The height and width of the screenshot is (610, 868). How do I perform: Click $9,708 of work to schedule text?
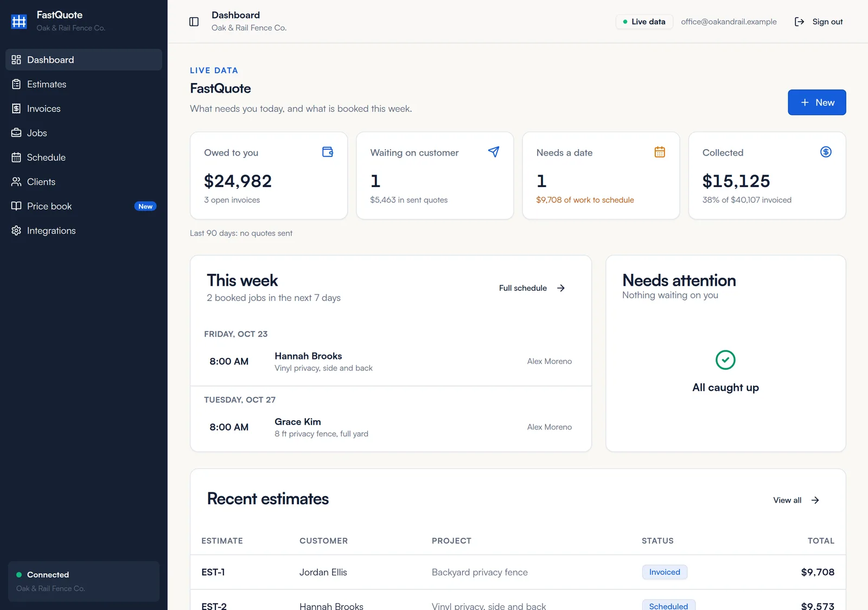coord(585,200)
